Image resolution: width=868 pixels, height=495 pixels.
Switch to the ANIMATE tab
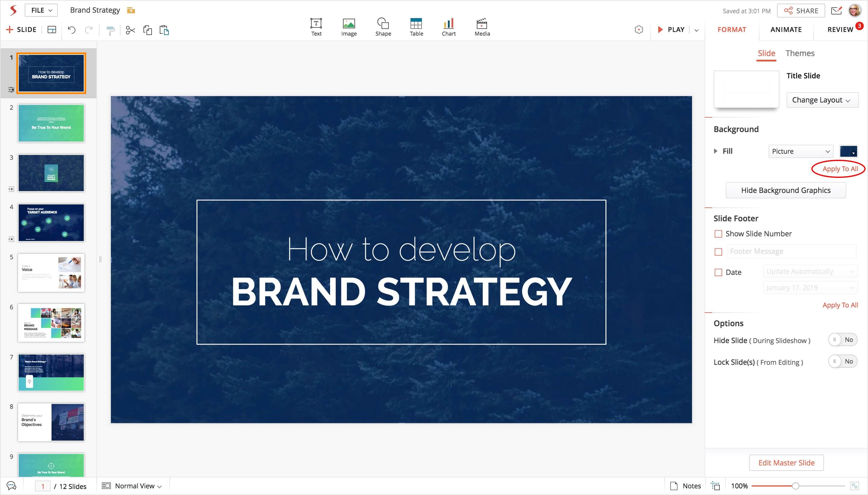pyautogui.click(x=786, y=30)
